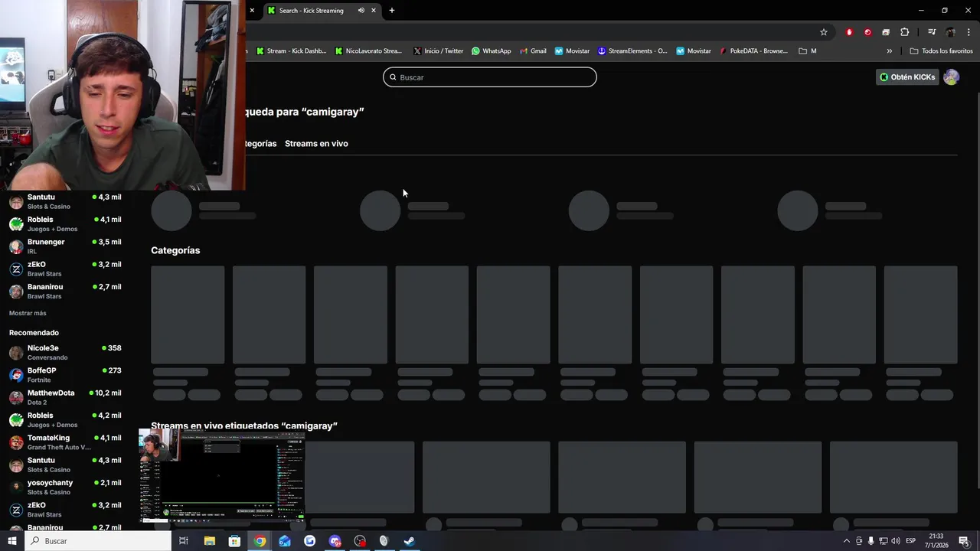Viewport: 980px width, 551px height.
Task: Open Outlook from the taskbar
Action: pyautogui.click(x=285, y=541)
